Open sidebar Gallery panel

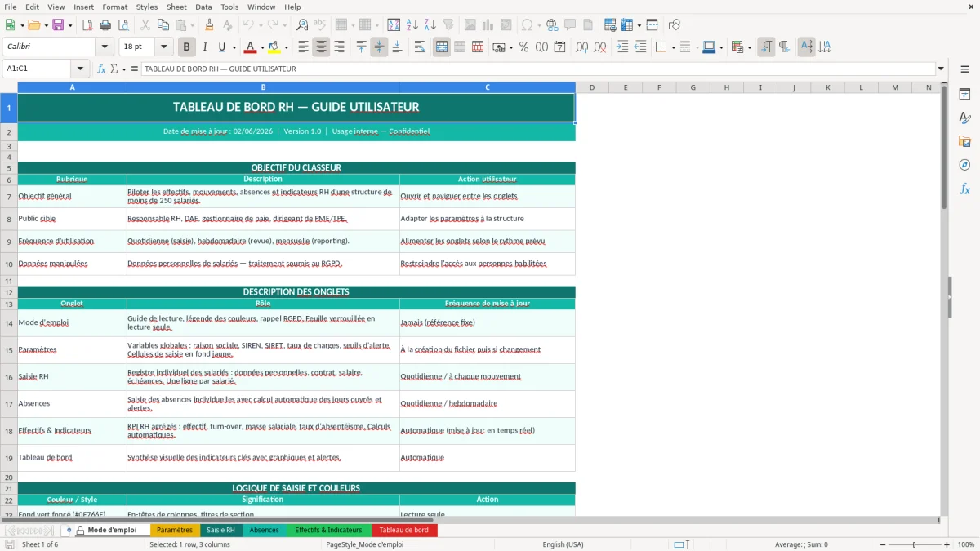[964, 141]
